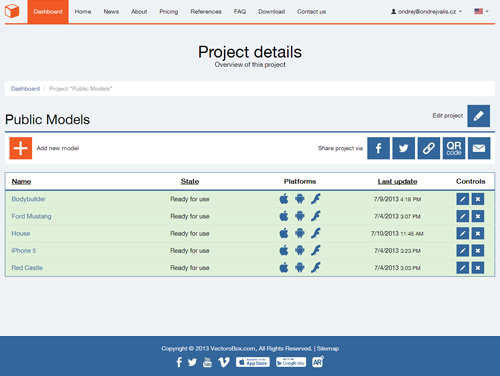Open the FAQ menu item

coord(240,12)
